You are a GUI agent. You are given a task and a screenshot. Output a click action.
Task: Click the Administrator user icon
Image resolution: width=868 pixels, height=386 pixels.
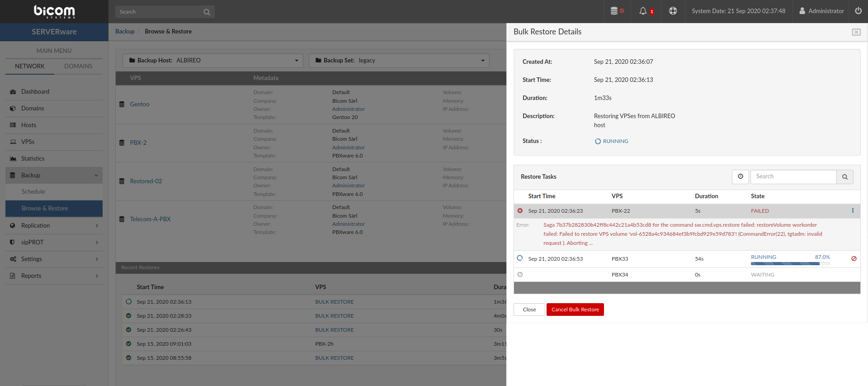802,11
